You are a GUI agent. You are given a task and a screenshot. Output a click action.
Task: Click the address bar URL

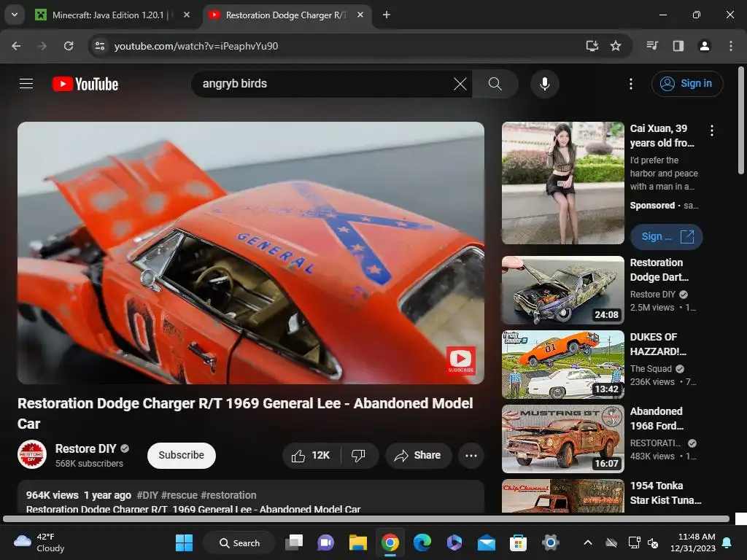196,46
